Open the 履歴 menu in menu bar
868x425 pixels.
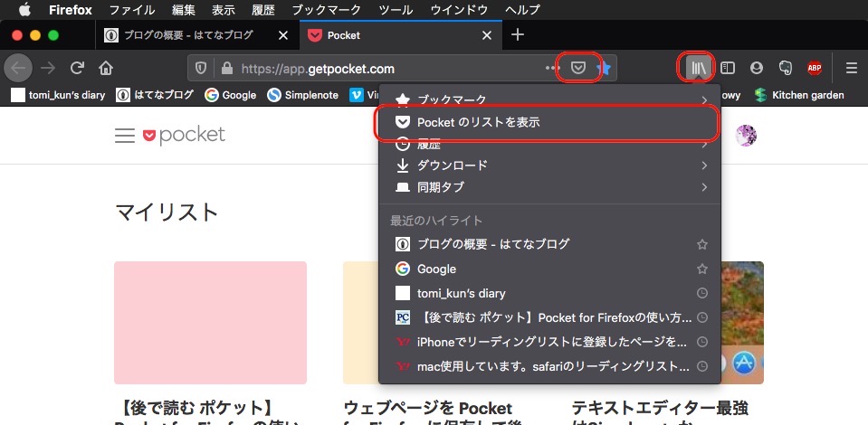coord(263,9)
